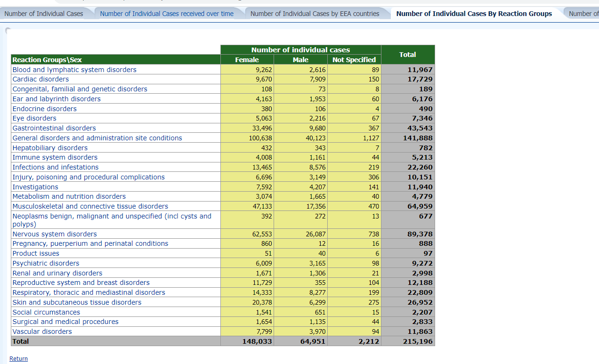
Task: Open Blood and lymphatic system disorders
Action: [74, 70]
